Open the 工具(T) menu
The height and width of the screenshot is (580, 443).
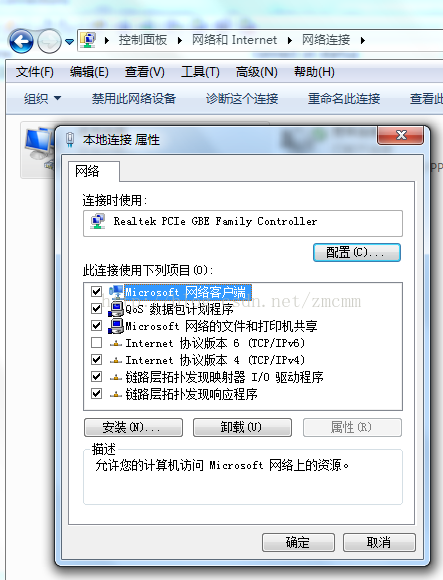point(200,72)
